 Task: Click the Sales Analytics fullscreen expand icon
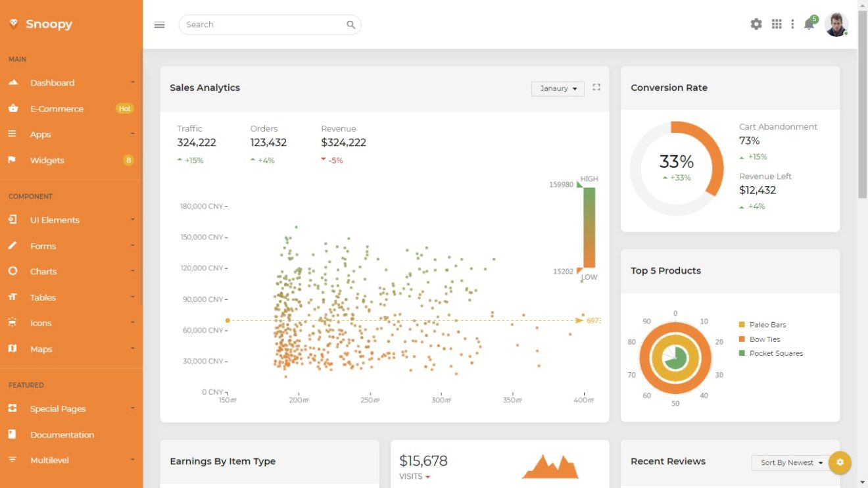point(596,88)
